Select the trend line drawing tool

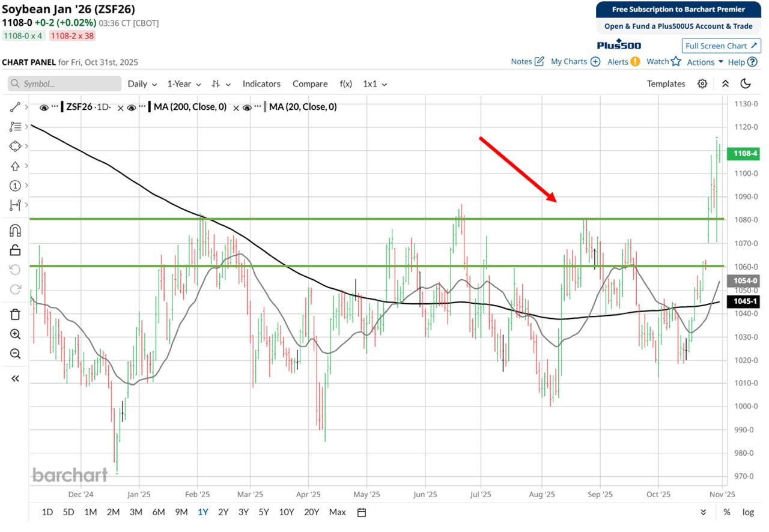tap(16, 107)
